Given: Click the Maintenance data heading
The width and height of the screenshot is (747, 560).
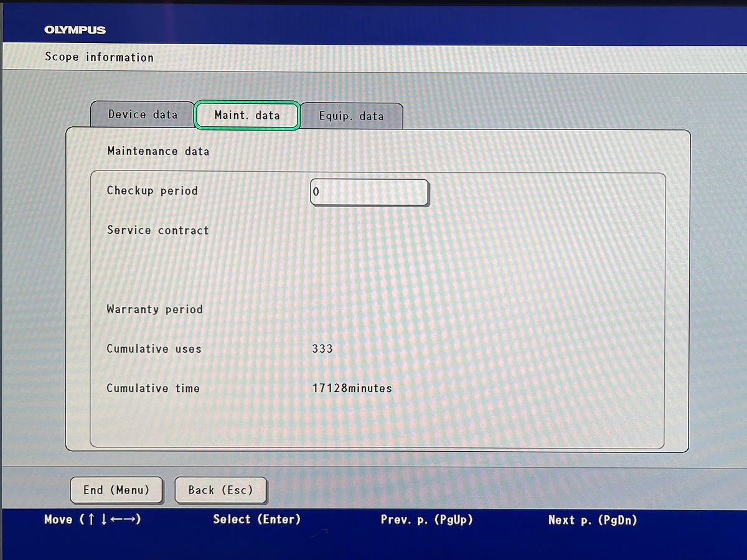Looking at the screenshot, I should tap(158, 151).
